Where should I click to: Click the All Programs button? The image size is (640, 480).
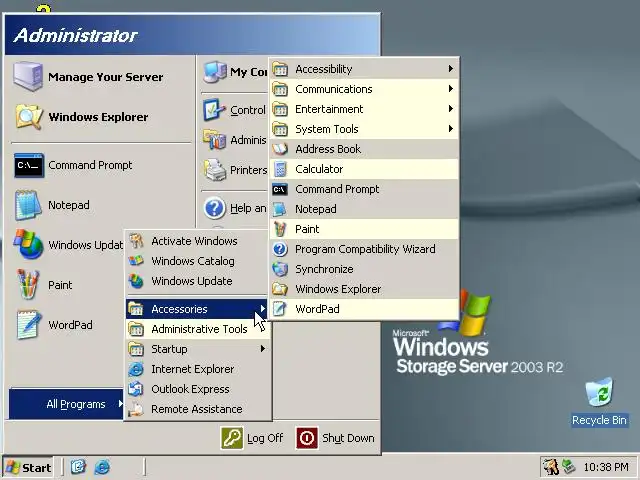pos(67,404)
